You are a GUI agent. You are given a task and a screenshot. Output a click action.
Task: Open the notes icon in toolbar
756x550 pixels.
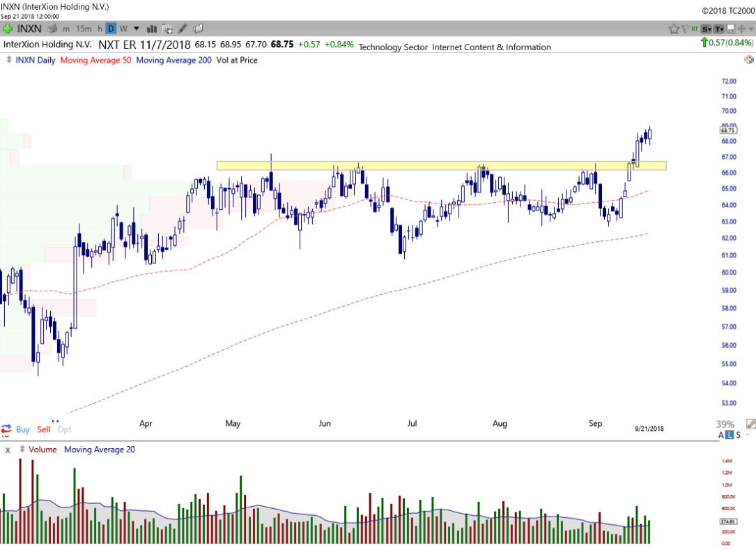198,29
